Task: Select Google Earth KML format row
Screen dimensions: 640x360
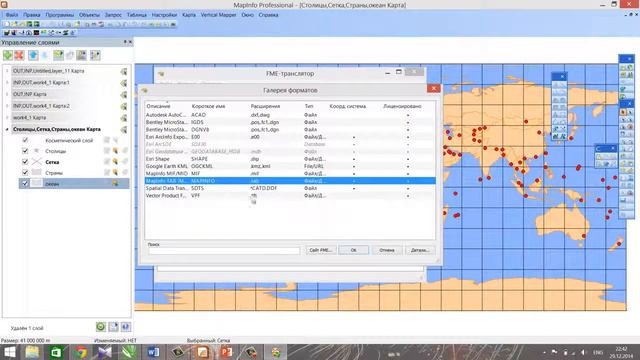Action: tap(290, 166)
